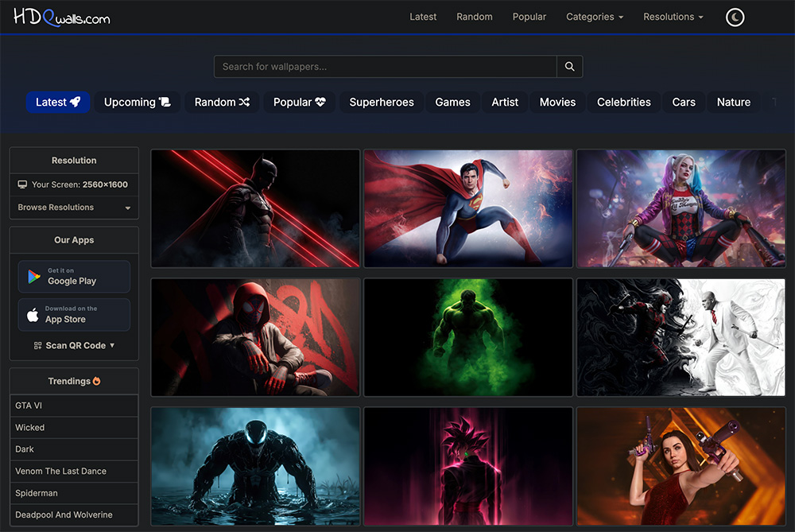The width and height of the screenshot is (795, 532).
Task: Click the search magnifier button
Action: 569,67
